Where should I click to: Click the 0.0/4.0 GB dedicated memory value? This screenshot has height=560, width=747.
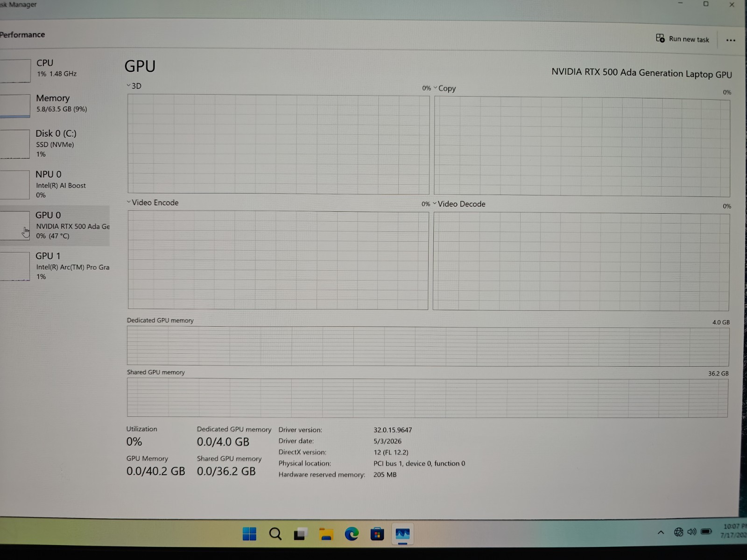pyautogui.click(x=223, y=441)
